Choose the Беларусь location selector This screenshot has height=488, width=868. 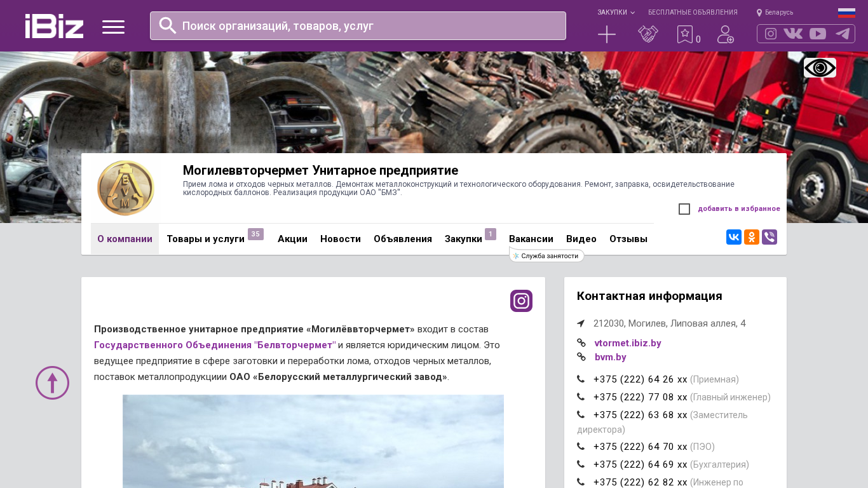click(775, 12)
